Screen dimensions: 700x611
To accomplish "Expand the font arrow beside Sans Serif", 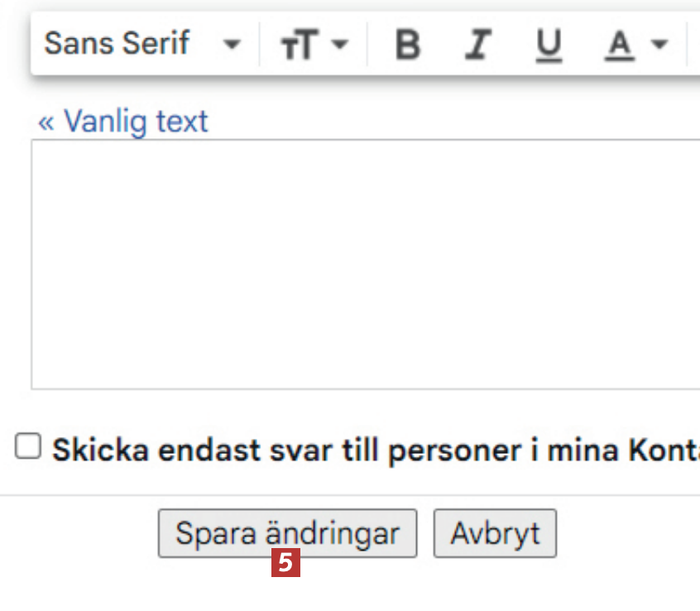I will (233, 44).
